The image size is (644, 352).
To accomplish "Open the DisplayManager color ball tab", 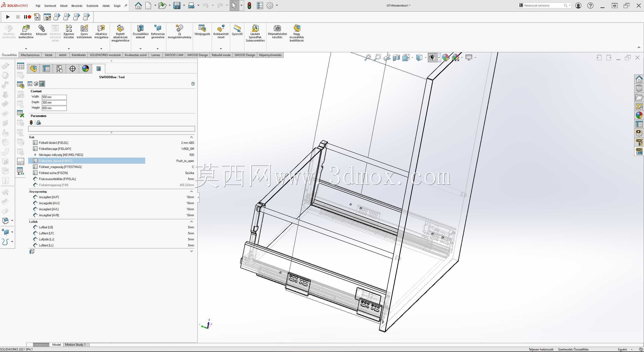I will pos(86,69).
